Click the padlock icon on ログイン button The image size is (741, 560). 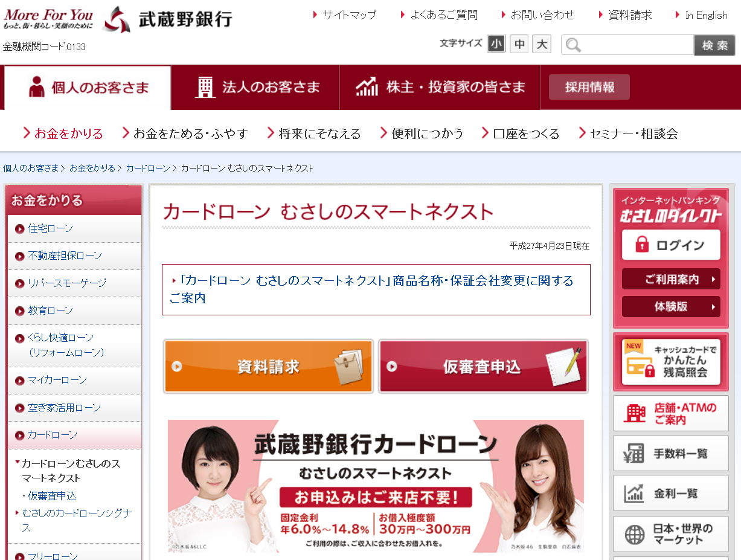coord(641,245)
